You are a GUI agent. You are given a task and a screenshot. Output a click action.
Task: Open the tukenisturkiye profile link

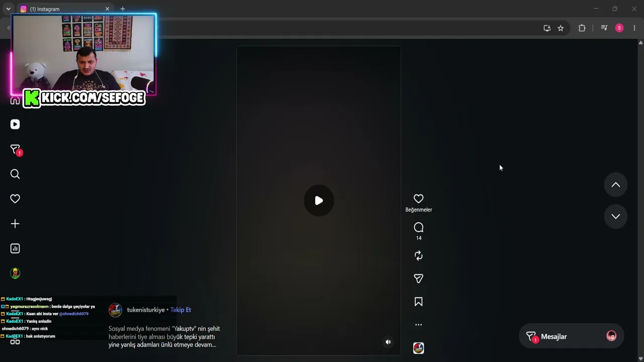(x=146, y=310)
